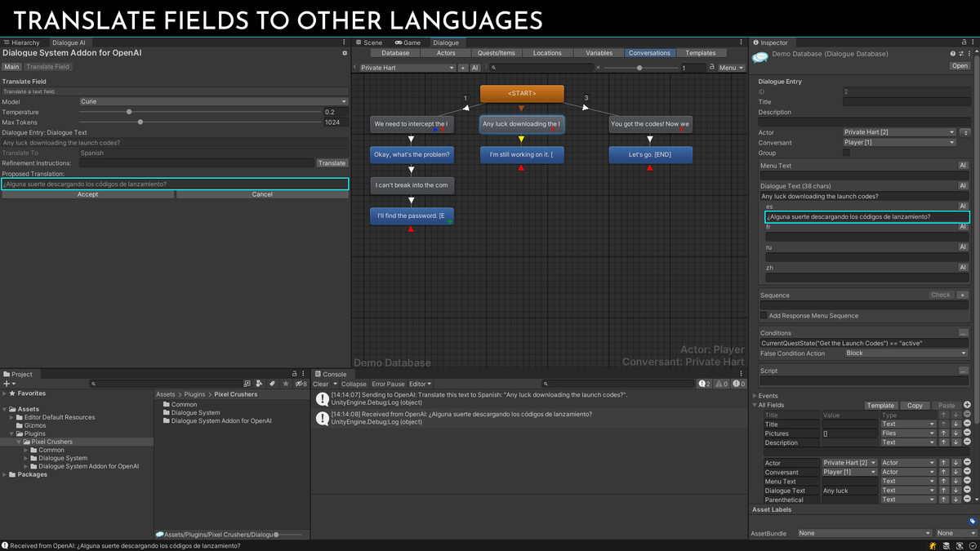Viewport: 980px width, 551px height.
Task: Expand the Packages folder in Project
Action: pyautogui.click(x=5, y=474)
